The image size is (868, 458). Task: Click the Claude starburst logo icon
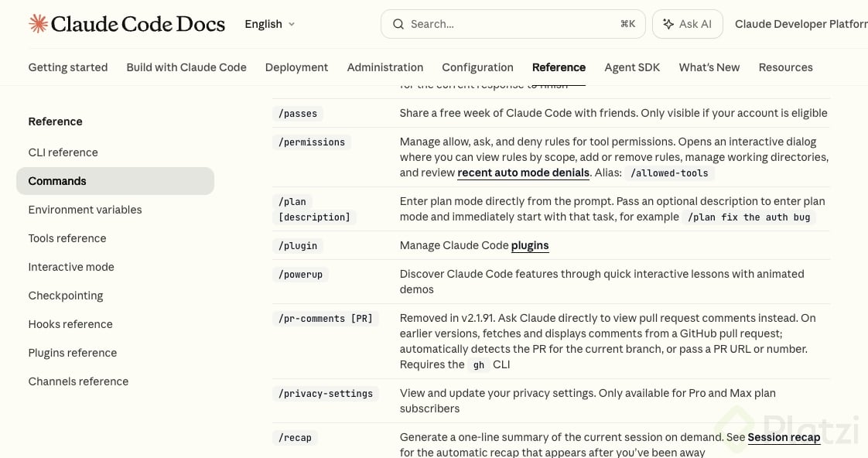point(38,24)
